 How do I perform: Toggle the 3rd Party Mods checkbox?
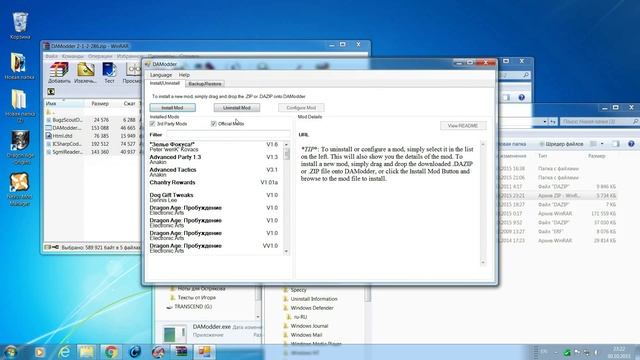coord(152,124)
